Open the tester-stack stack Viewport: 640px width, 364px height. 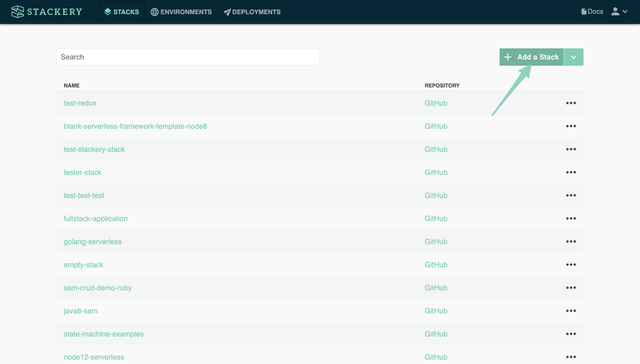(x=83, y=172)
